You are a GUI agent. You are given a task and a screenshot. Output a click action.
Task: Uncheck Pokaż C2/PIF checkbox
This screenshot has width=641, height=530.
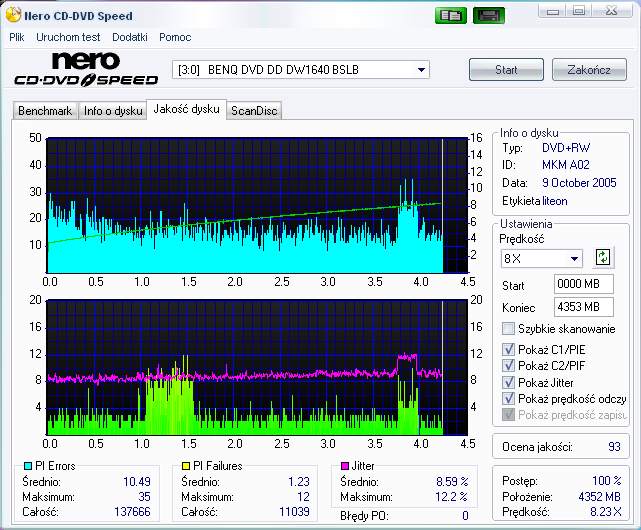tap(508, 365)
